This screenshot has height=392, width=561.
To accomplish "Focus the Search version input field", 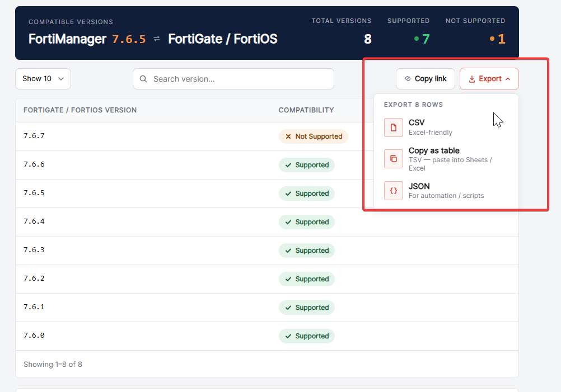I will click(x=233, y=79).
